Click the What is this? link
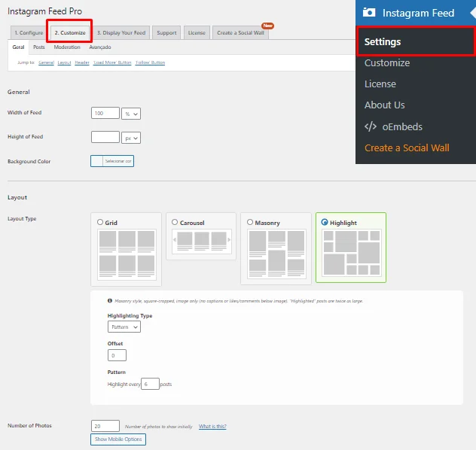The height and width of the screenshot is (450, 476). pyautogui.click(x=212, y=427)
